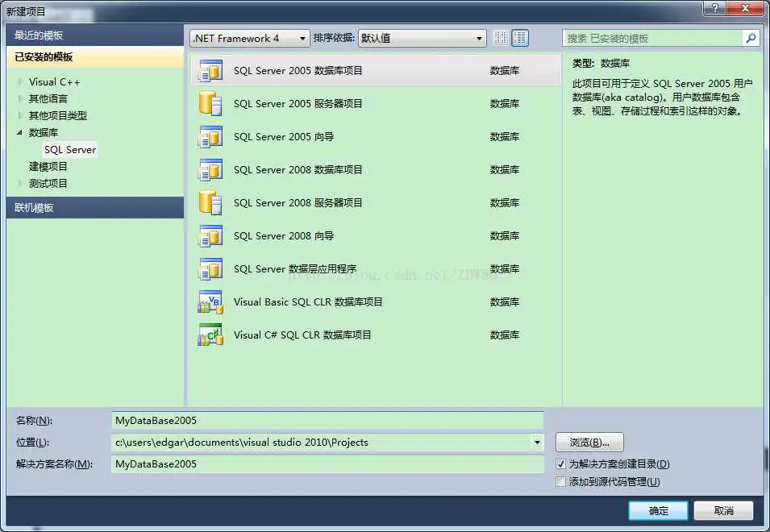770x532 pixels.
Task: Close the 新建项目 dialog
Action: 744,8
